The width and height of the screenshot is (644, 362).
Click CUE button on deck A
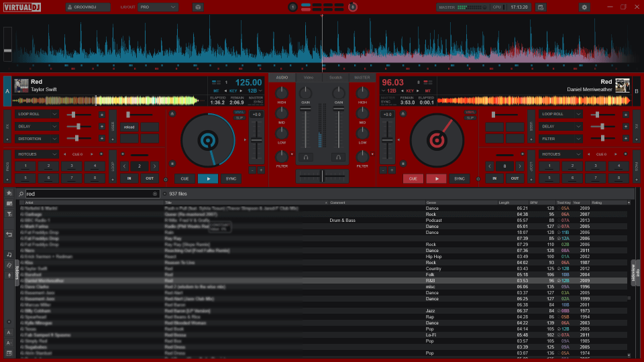[185, 178]
